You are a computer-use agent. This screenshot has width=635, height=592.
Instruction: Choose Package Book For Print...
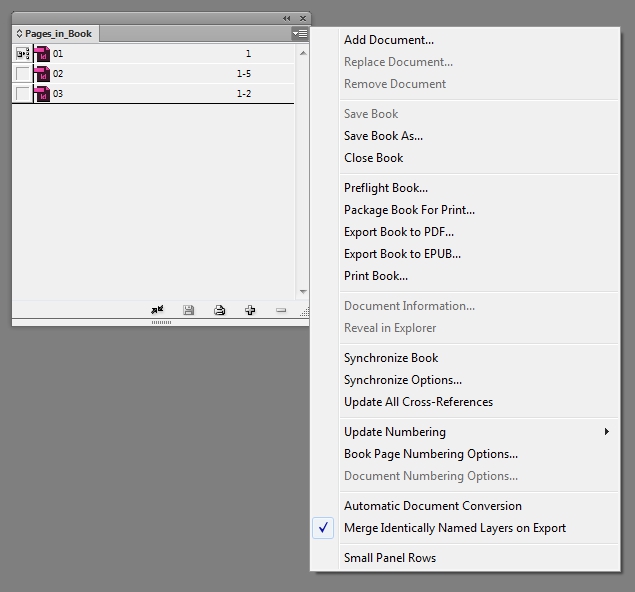point(409,210)
